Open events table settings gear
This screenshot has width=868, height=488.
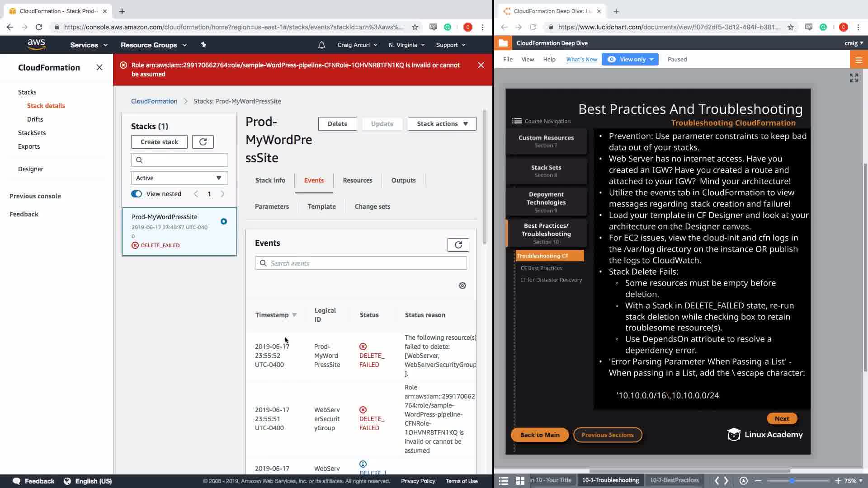pos(462,286)
